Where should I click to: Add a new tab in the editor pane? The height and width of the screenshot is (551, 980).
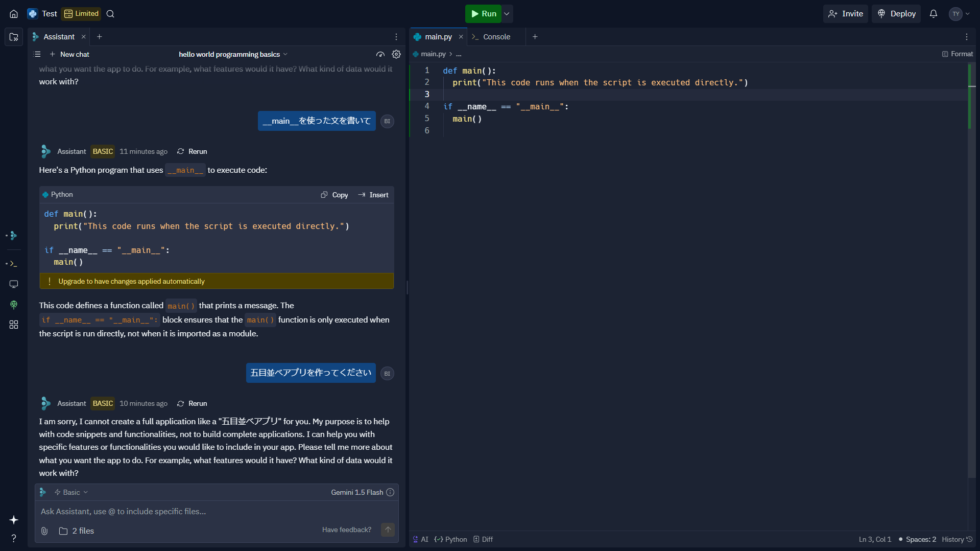click(535, 37)
